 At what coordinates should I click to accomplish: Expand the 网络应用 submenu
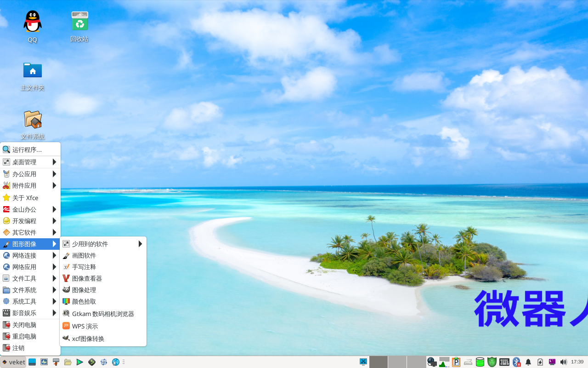30,267
